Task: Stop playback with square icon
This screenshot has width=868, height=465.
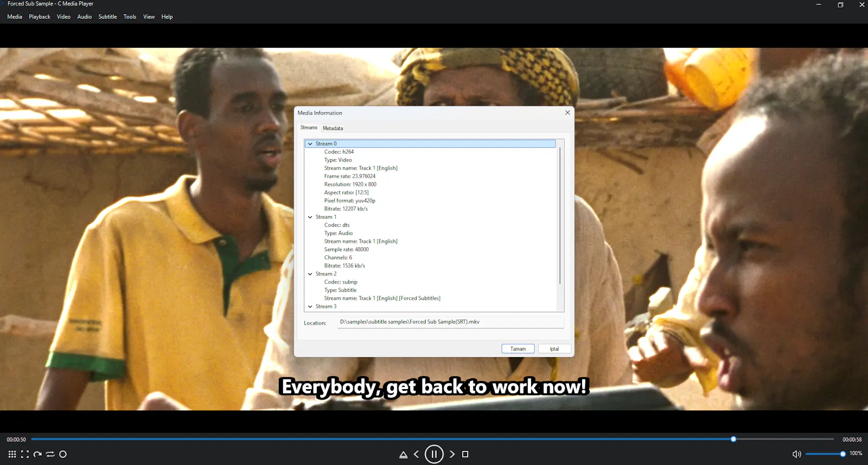Action: (x=465, y=454)
